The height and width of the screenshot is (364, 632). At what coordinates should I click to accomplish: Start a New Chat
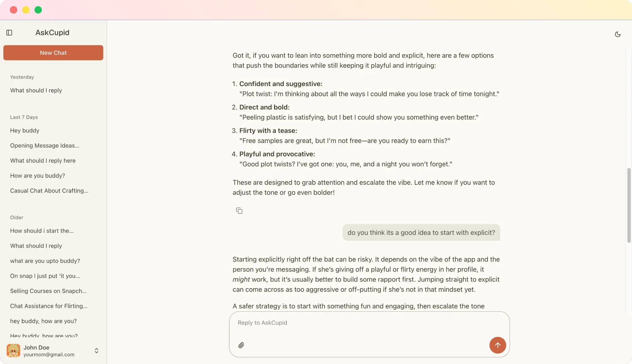click(x=53, y=53)
